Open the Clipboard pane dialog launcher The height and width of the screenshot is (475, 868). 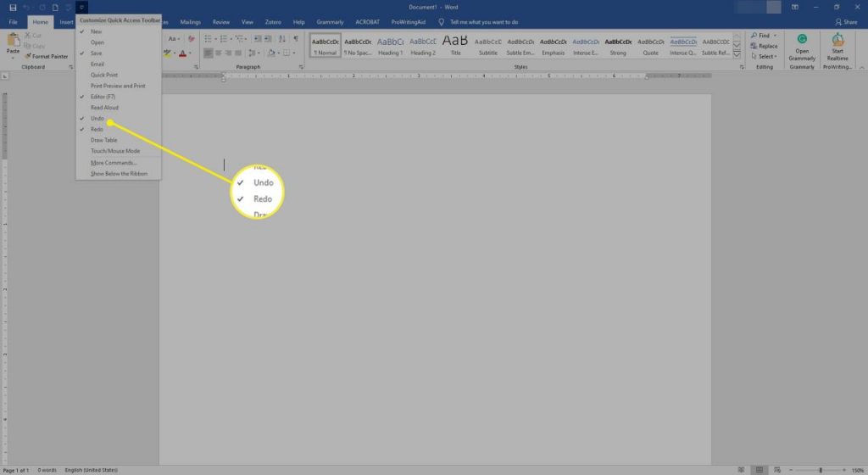click(x=71, y=67)
